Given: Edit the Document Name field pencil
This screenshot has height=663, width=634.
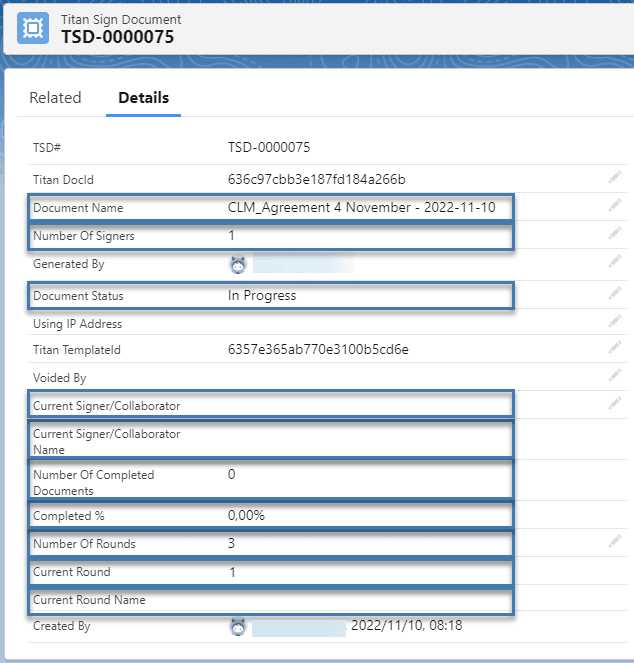Looking at the screenshot, I should click(615, 205).
